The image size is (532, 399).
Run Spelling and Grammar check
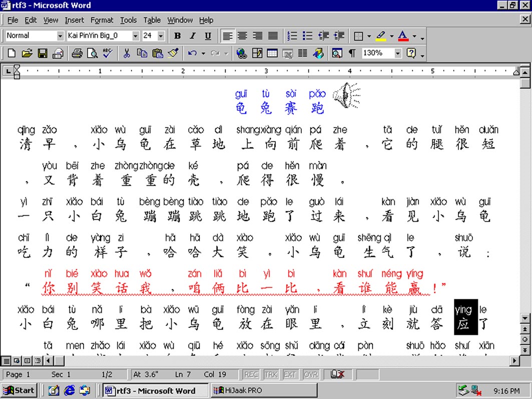point(107,53)
